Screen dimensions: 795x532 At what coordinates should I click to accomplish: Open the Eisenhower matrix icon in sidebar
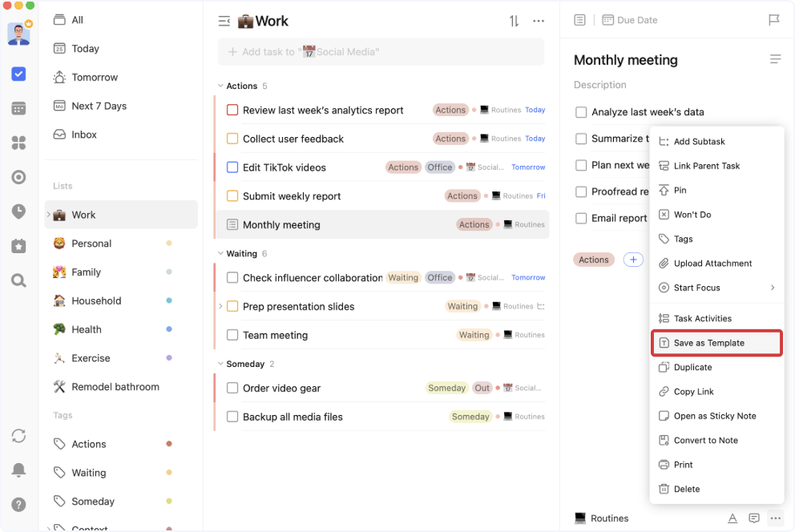click(18, 143)
